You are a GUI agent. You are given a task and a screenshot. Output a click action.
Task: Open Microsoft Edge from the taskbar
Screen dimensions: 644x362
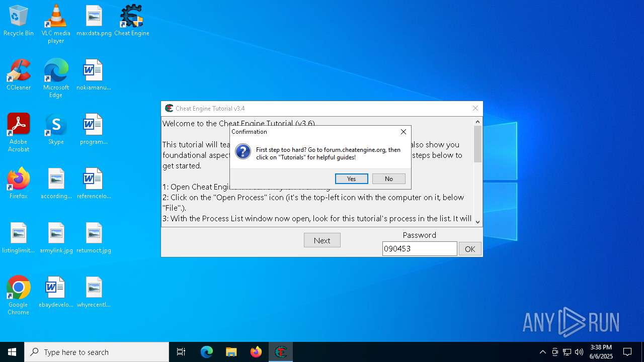(x=207, y=352)
